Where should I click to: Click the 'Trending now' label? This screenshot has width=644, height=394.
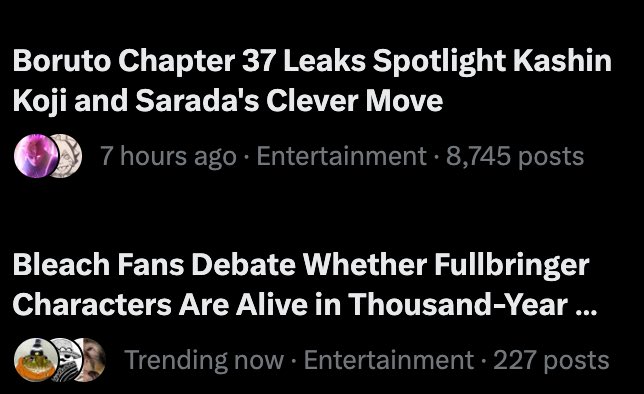pyautogui.click(x=204, y=360)
